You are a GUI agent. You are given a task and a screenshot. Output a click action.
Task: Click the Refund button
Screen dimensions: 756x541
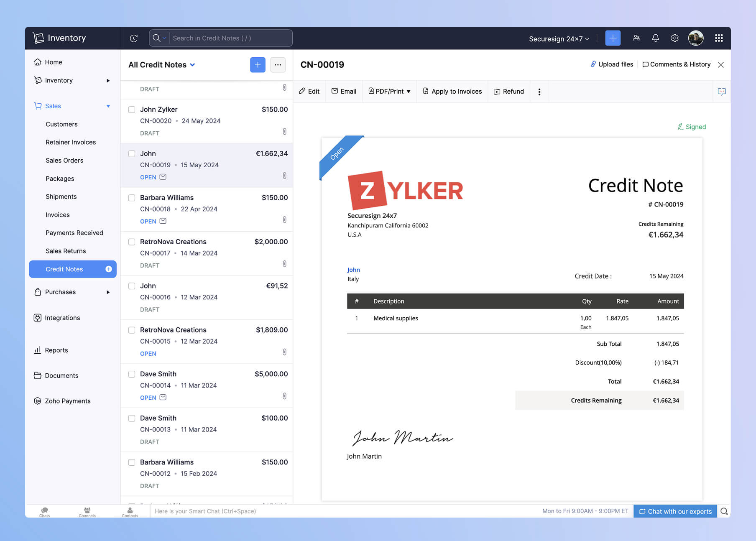click(x=509, y=92)
